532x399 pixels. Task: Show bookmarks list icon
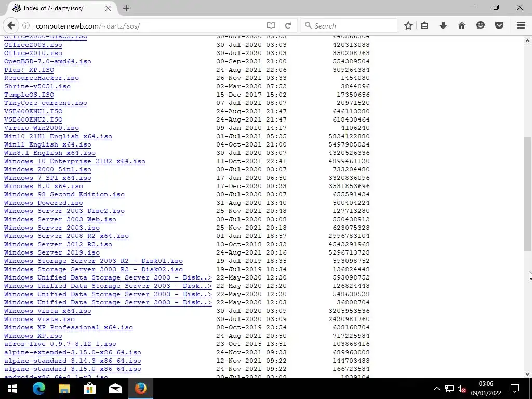click(424, 26)
